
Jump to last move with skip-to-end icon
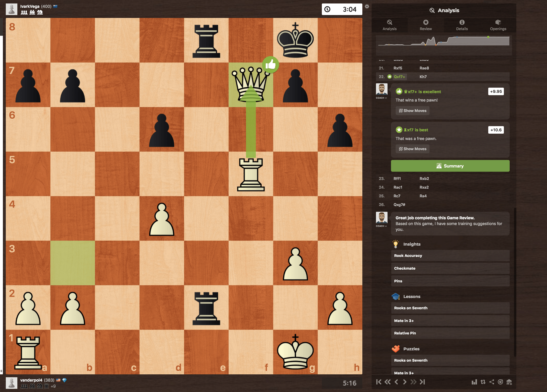tap(423, 382)
